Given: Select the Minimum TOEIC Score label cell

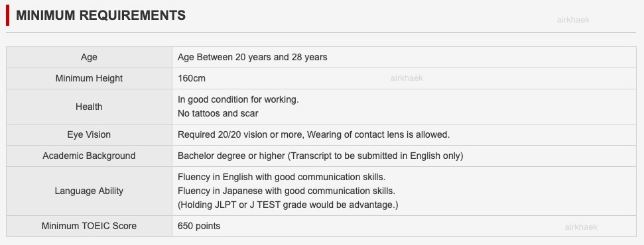Looking at the screenshot, I should pyautogui.click(x=89, y=226).
